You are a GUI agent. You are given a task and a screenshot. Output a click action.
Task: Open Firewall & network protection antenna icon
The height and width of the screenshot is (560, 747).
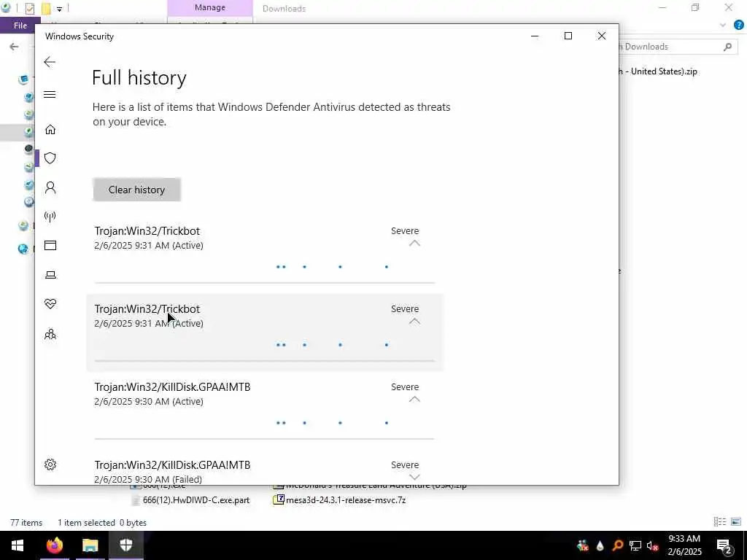click(x=50, y=217)
